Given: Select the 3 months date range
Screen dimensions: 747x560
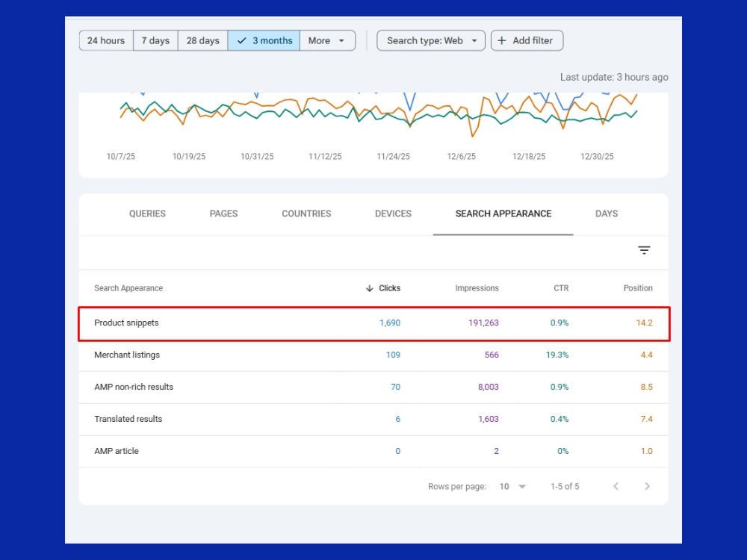Looking at the screenshot, I should pos(264,40).
